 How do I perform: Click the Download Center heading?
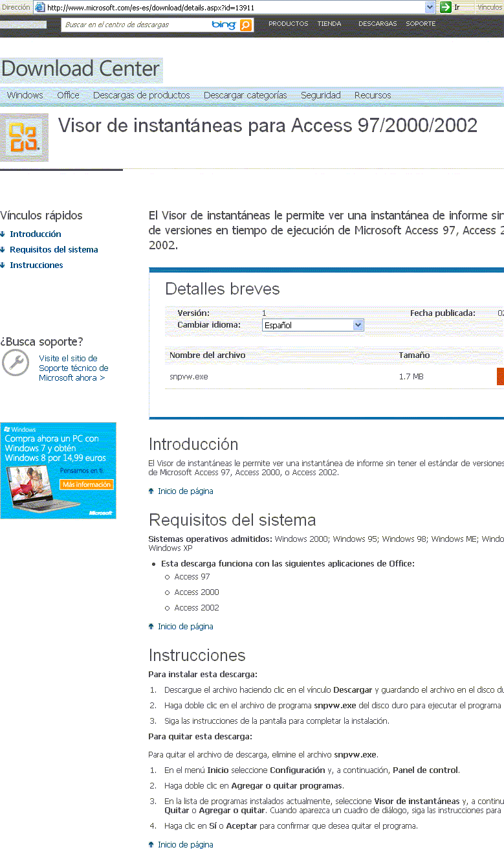pos(80,69)
